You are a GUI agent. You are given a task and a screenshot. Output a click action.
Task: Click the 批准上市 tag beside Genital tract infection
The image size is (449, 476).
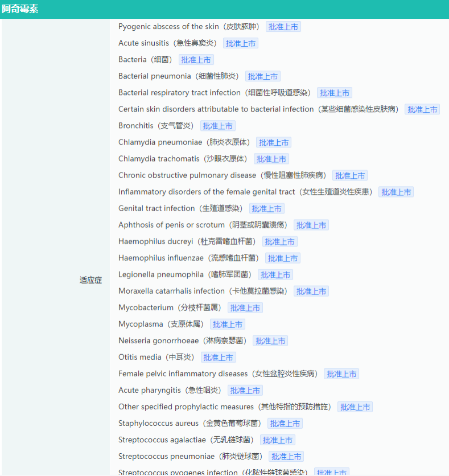pos(267,209)
